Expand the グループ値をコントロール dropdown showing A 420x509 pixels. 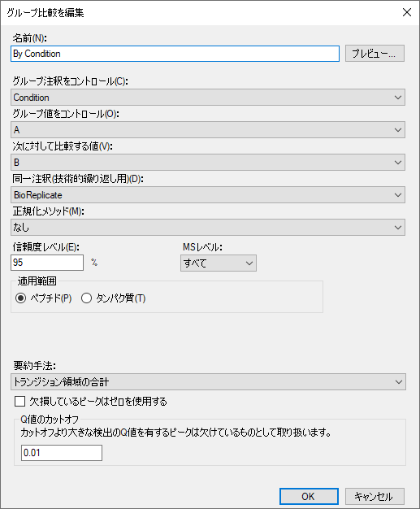tap(208, 130)
